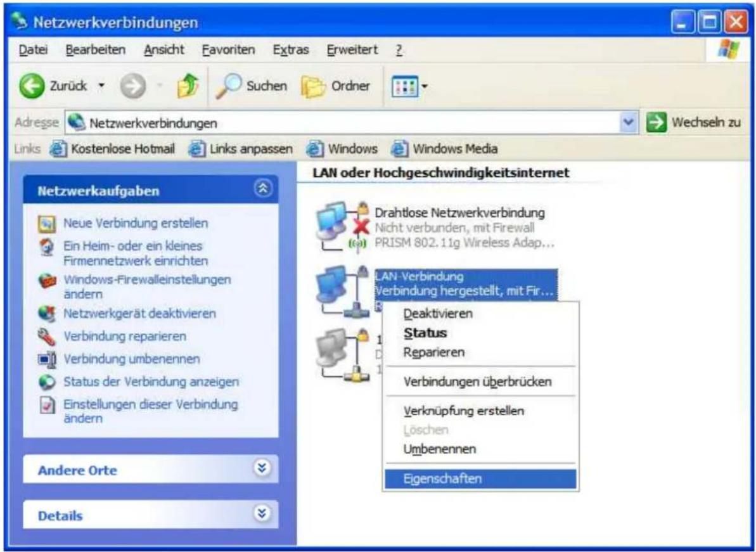This screenshot has height=552, width=756.
Task: Open the Bearbeiten menu
Action: (x=96, y=49)
